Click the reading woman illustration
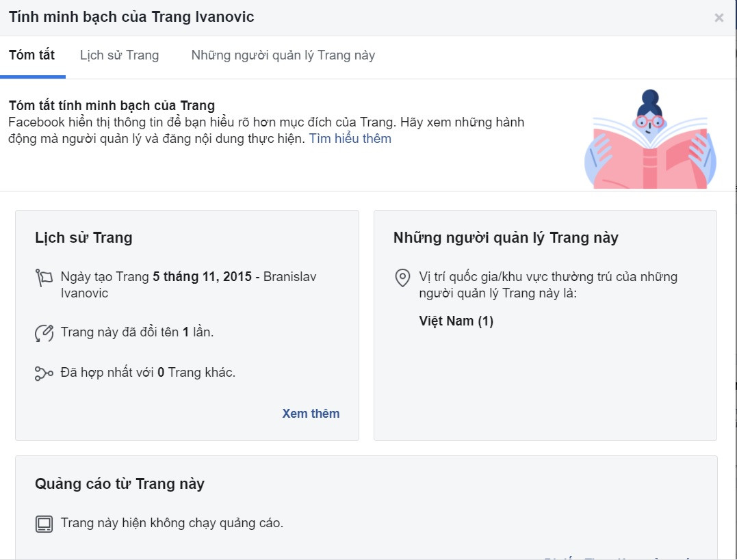737x560 pixels. point(649,140)
